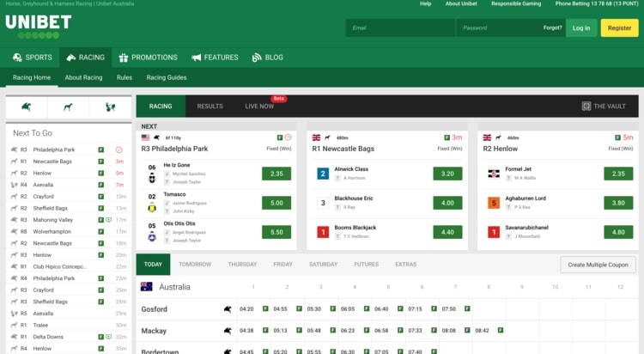Viewport: 644px width, 354px height.
Task: Click the Email input field
Action: [x=400, y=28]
